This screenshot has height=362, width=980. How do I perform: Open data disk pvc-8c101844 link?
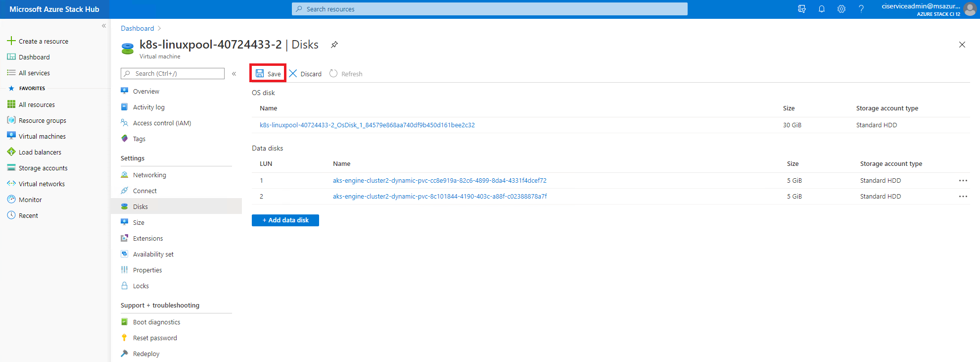point(440,196)
